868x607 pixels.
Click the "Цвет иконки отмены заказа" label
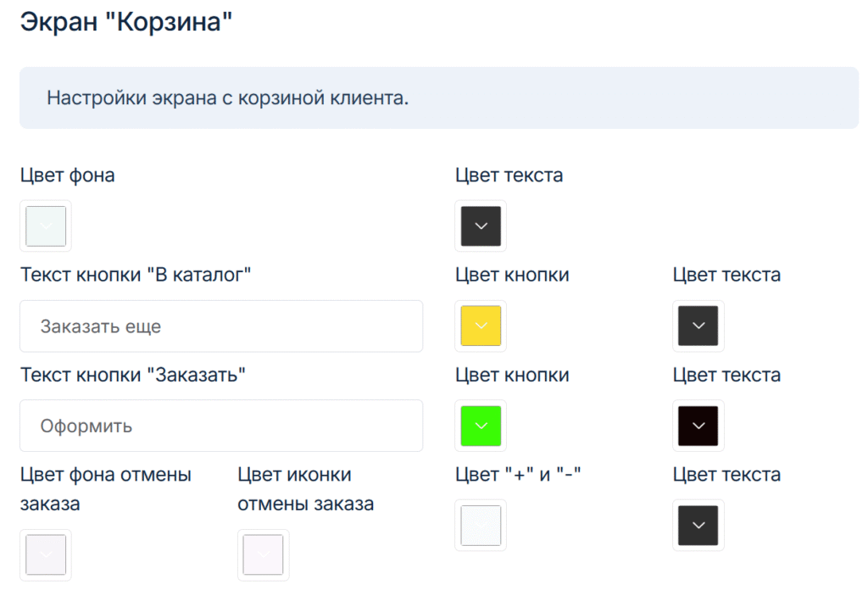[x=305, y=489]
